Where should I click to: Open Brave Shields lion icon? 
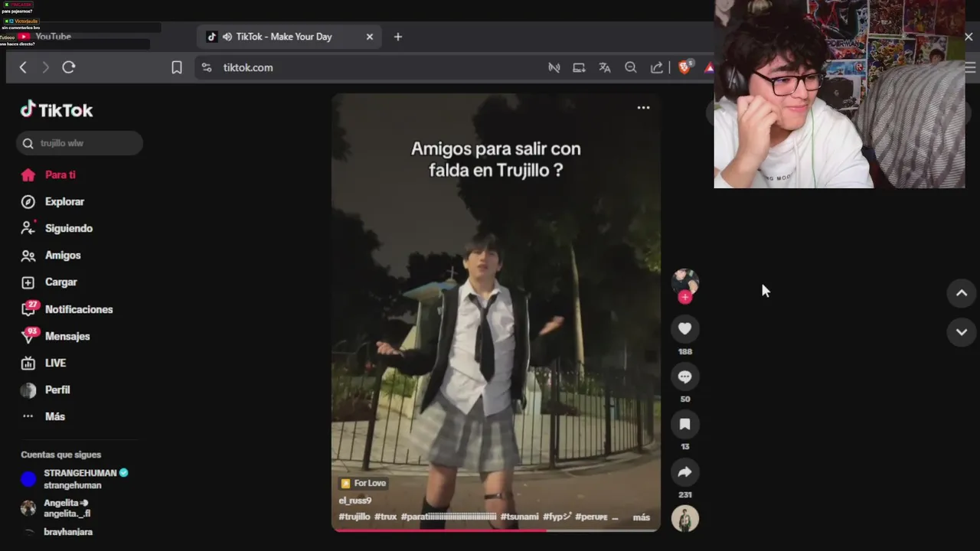(685, 67)
